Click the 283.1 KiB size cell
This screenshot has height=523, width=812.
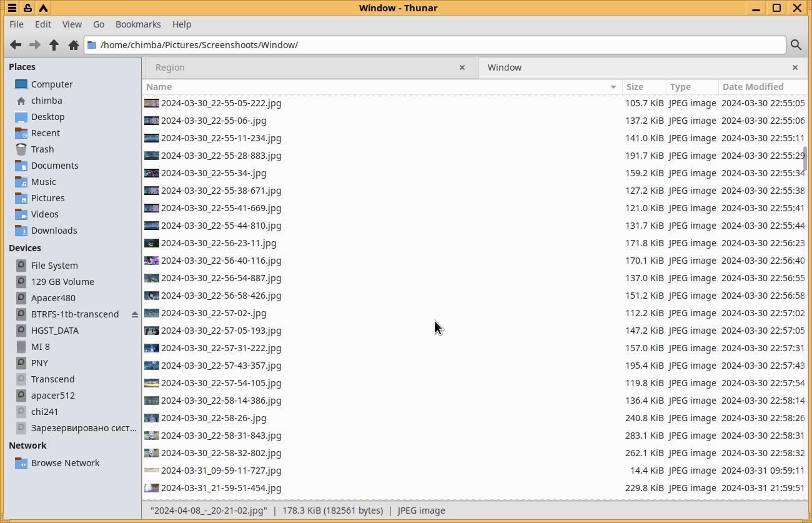tap(644, 436)
